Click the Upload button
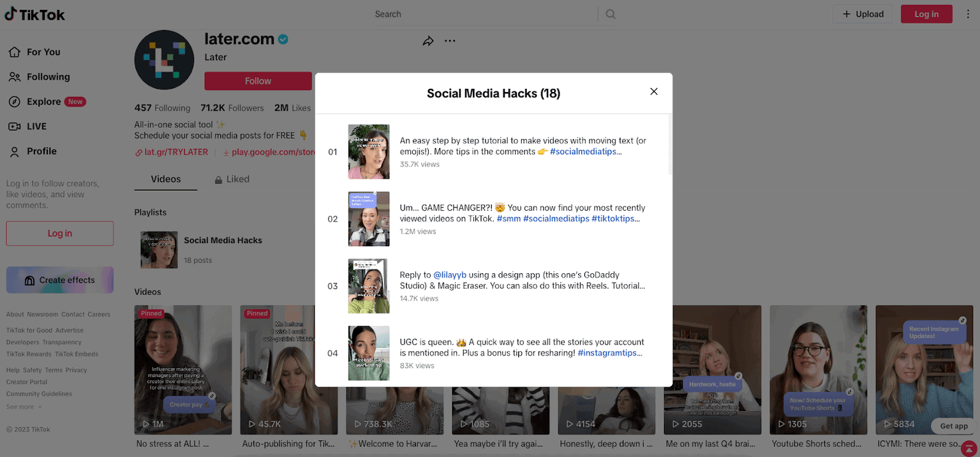980x457 pixels. (x=863, y=14)
